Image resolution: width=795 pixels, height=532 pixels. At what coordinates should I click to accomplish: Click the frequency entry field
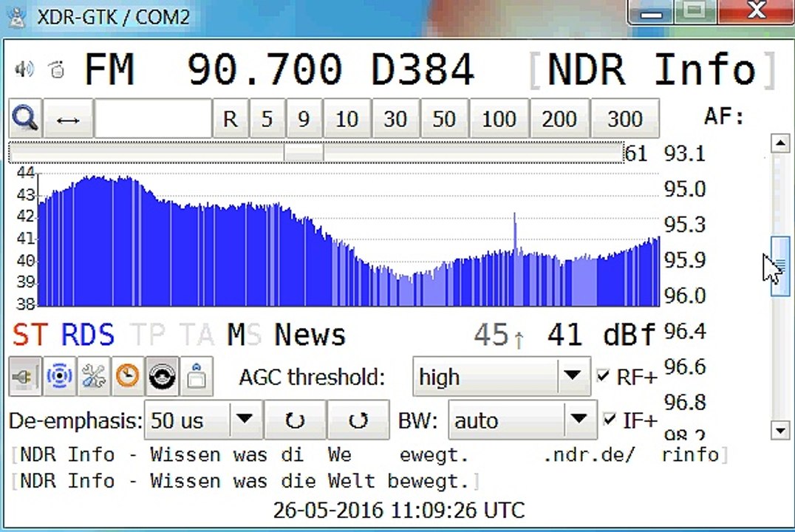point(153,118)
